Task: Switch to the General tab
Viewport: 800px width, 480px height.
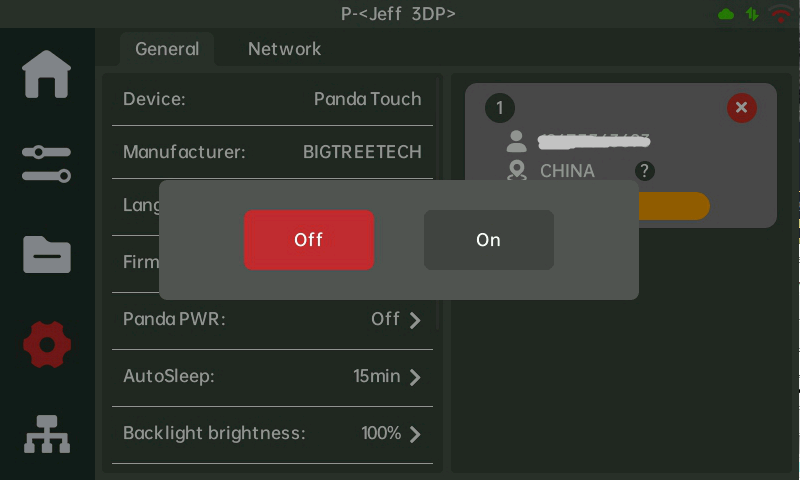Action: pos(167,49)
